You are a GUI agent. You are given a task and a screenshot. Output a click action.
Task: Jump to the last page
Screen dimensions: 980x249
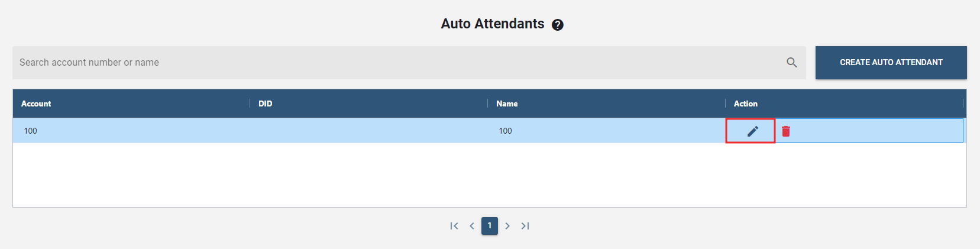coord(525,226)
